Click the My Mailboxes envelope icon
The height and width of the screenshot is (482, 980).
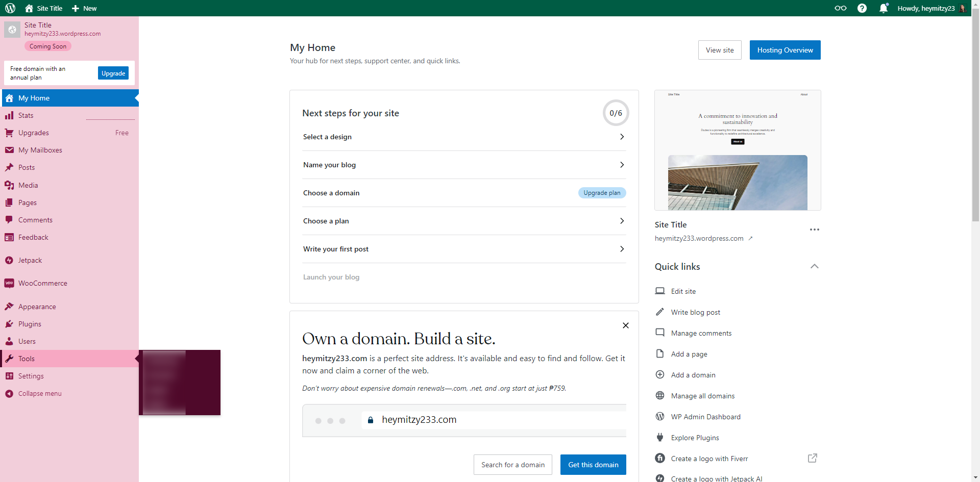(9, 150)
